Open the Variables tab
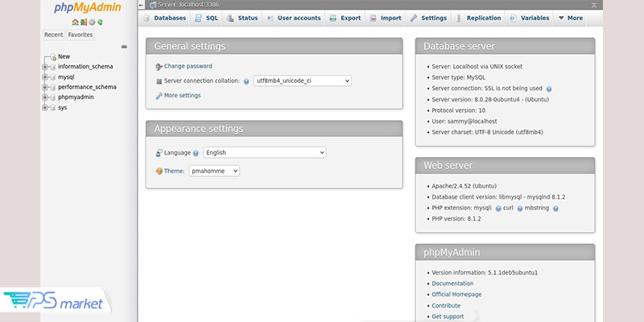Screen dimensions: 644x322 (x=530, y=18)
